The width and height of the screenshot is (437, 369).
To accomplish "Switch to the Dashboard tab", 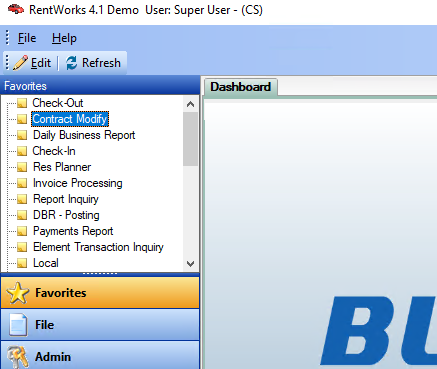I will tap(240, 87).
